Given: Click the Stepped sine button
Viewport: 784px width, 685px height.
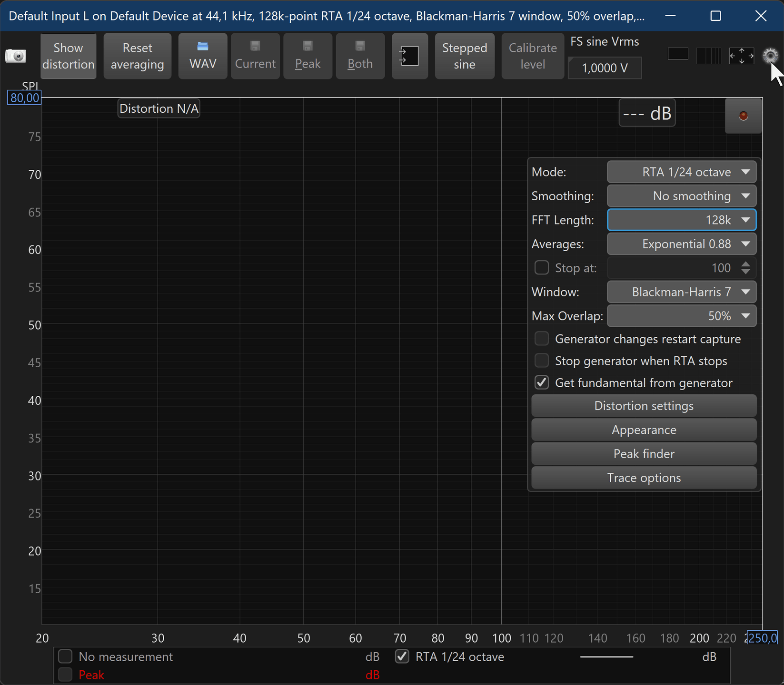Looking at the screenshot, I should coord(464,56).
